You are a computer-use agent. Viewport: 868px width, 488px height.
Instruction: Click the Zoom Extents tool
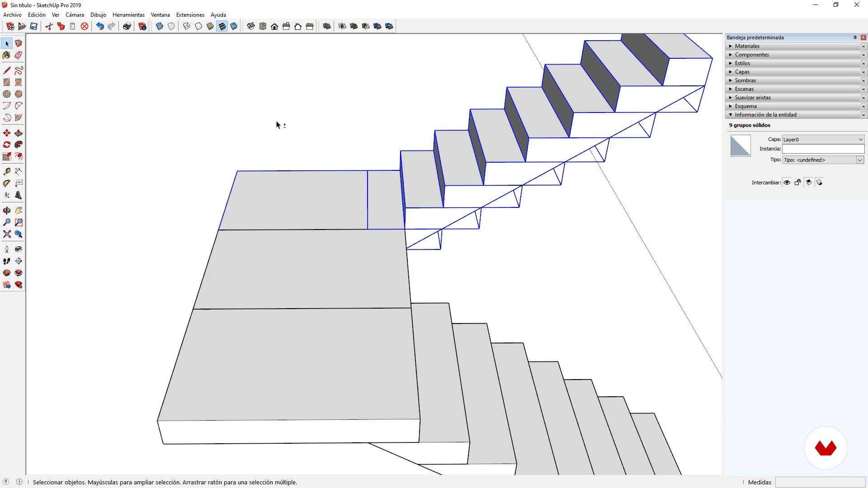pyautogui.click(x=7, y=234)
